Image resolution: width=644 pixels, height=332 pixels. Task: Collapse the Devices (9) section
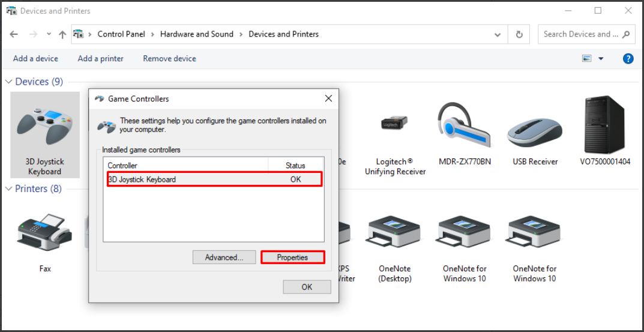pos(10,82)
